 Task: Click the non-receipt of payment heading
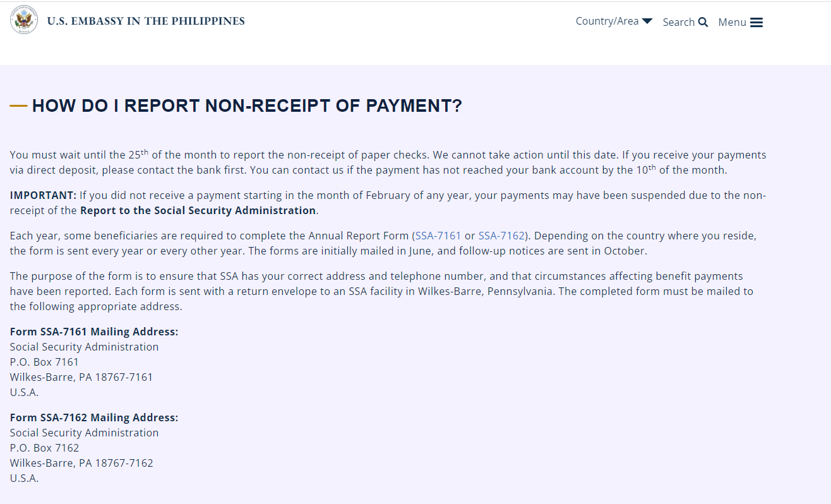(x=247, y=106)
